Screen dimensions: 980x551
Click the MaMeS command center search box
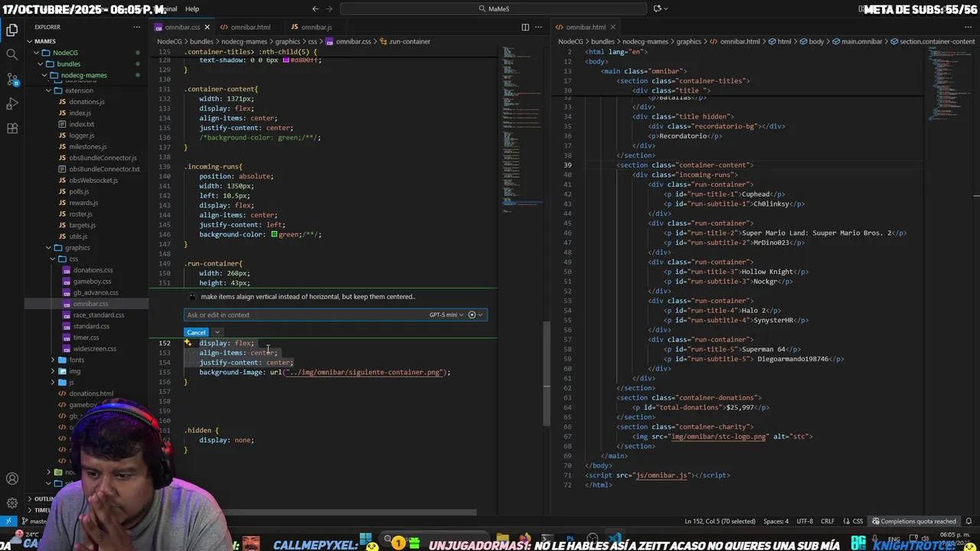pos(493,8)
